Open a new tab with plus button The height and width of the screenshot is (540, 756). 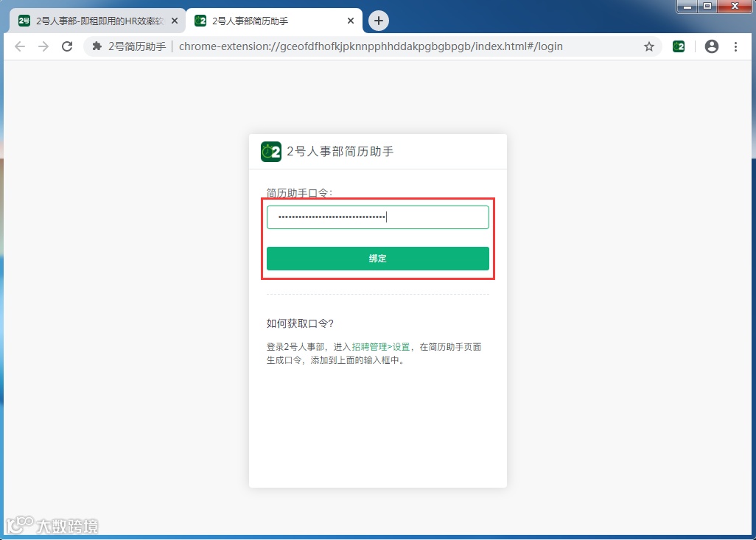pyautogui.click(x=379, y=21)
